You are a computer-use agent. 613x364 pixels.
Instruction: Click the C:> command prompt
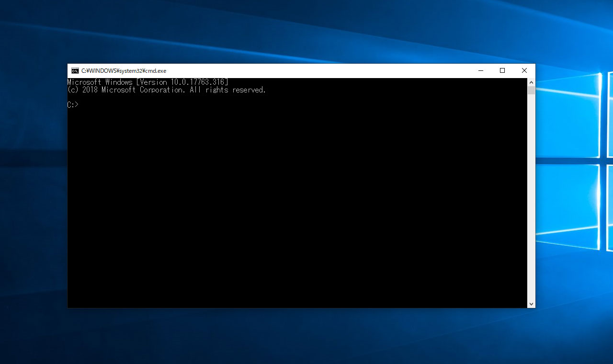point(73,105)
